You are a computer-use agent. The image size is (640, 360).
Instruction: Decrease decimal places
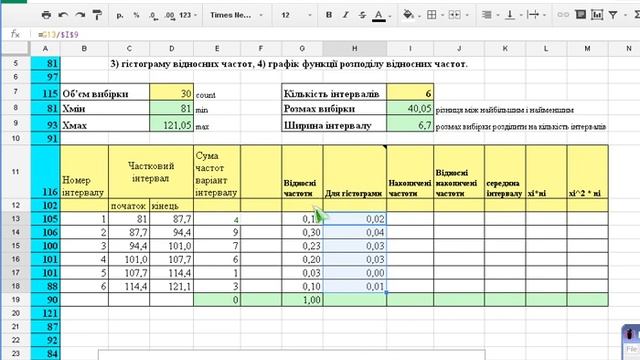(153, 15)
